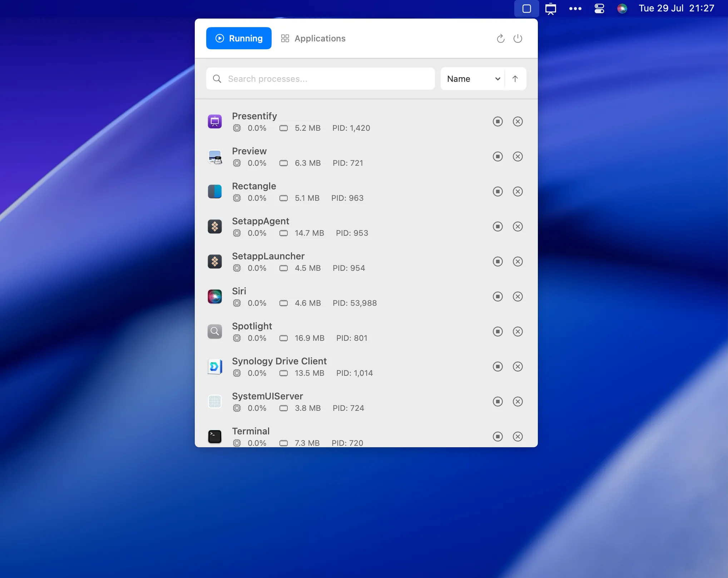
Task: Click the Spotlight process icon
Action: pyautogui.click(x=214, y=332)
